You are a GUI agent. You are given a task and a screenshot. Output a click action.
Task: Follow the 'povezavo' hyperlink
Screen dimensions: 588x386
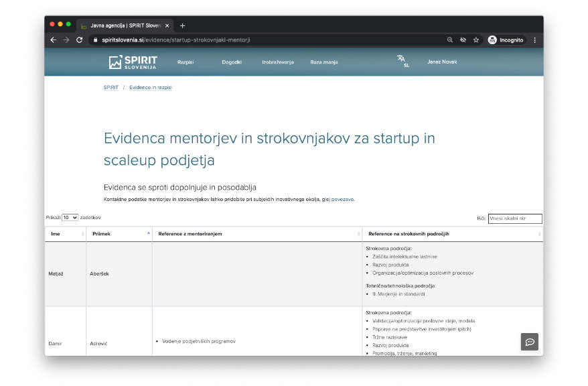[342, 199]
